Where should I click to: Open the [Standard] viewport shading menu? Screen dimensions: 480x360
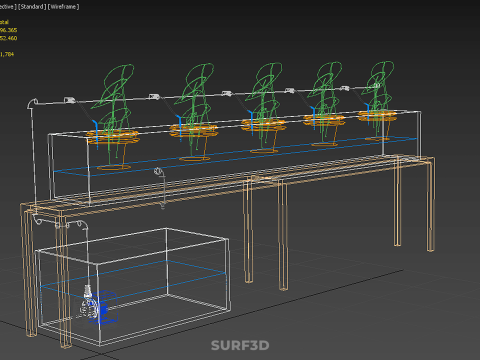(x=32, y=7)
